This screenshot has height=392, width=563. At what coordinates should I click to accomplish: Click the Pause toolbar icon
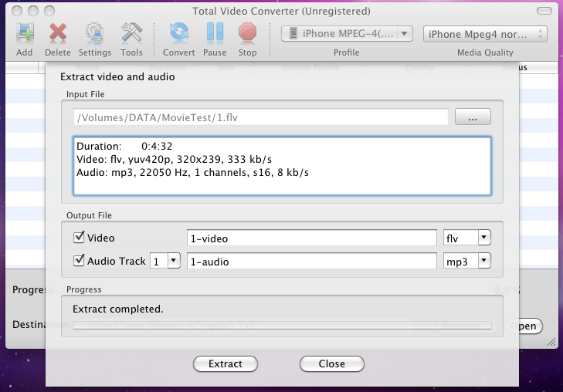pos(215,33)
